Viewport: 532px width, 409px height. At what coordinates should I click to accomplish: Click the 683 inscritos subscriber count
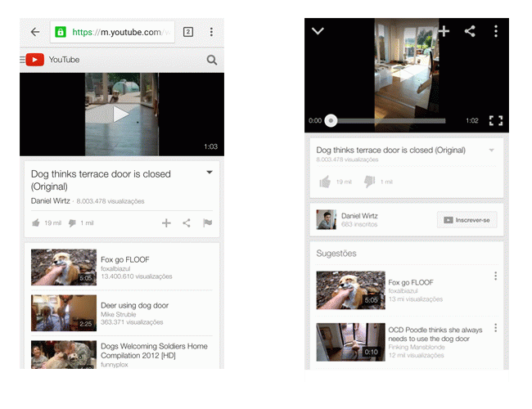tap(359, 224)
